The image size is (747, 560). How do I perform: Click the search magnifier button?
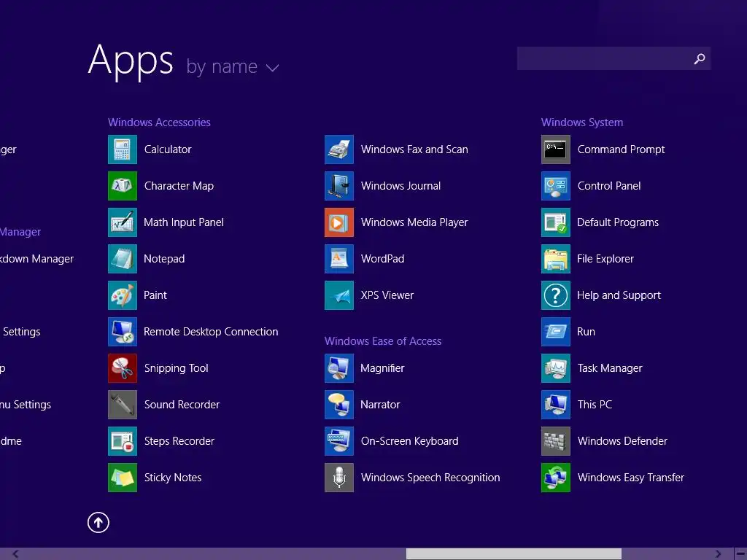coord(700,58)
